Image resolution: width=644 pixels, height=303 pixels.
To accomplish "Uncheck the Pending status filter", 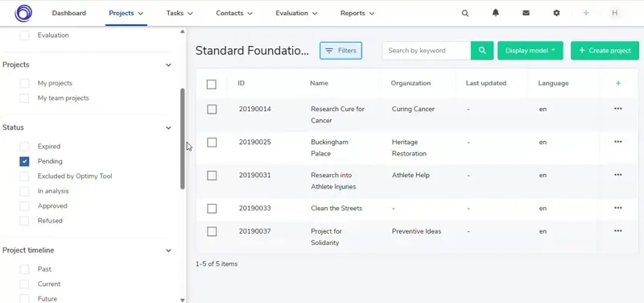I will click(x=25, y=161).
